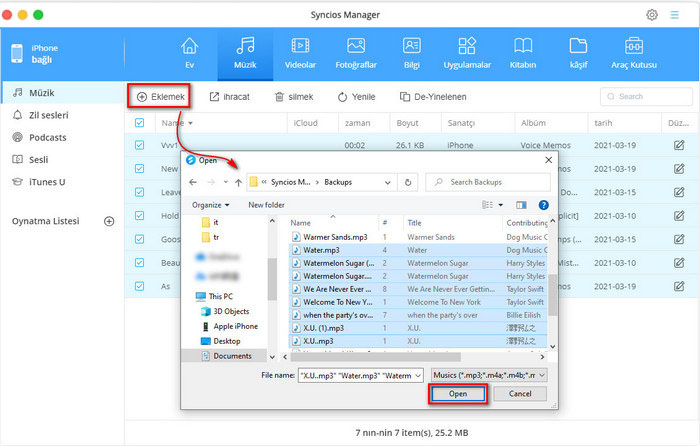Change the view mode icon
The image size is (700, 446).
487,205
